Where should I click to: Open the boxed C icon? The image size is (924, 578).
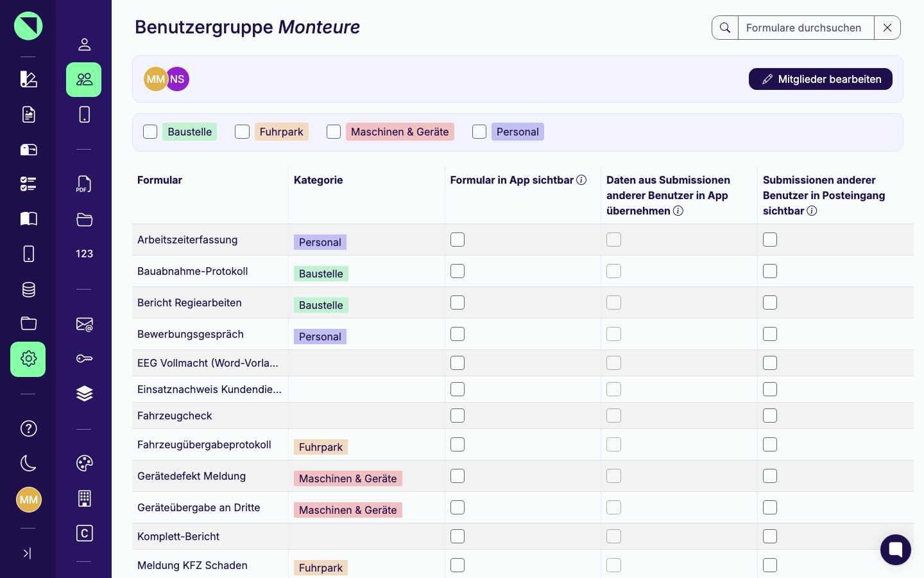coord(84,533)
